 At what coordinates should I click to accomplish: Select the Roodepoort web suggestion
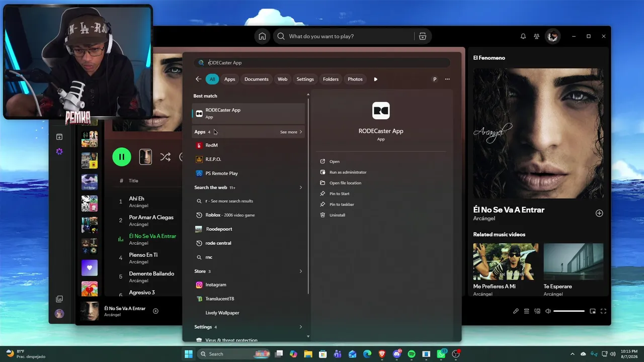pyautogui.click(x=249, y=229)
